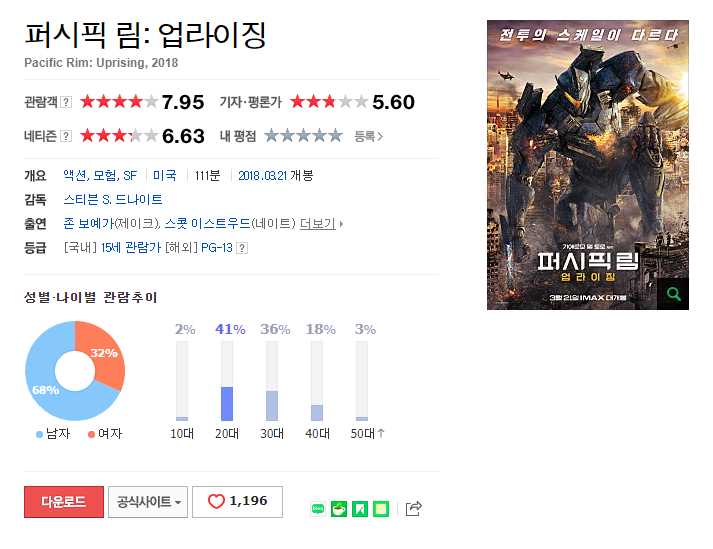Open the export share arrow icon

coord(413,508)
